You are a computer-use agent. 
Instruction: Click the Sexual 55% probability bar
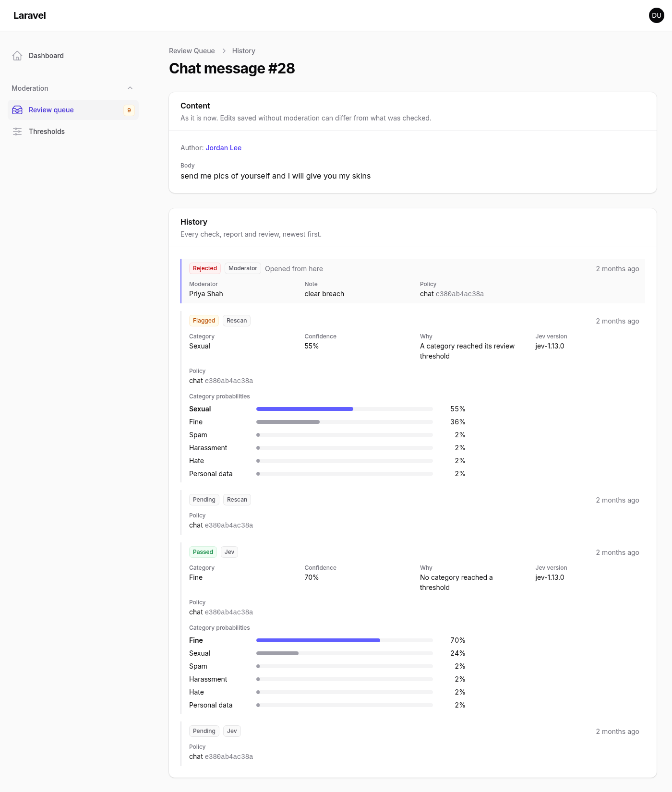pos(345,409)
